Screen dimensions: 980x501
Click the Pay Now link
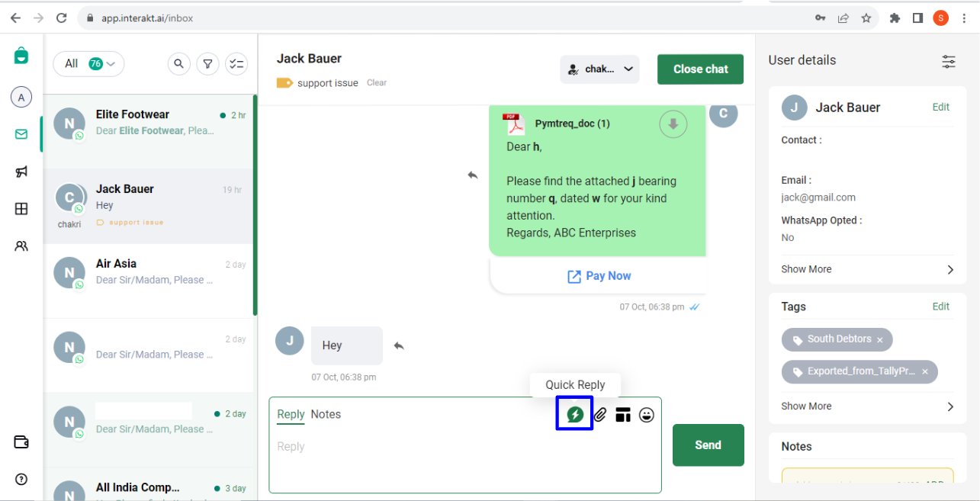coord(599,276)
